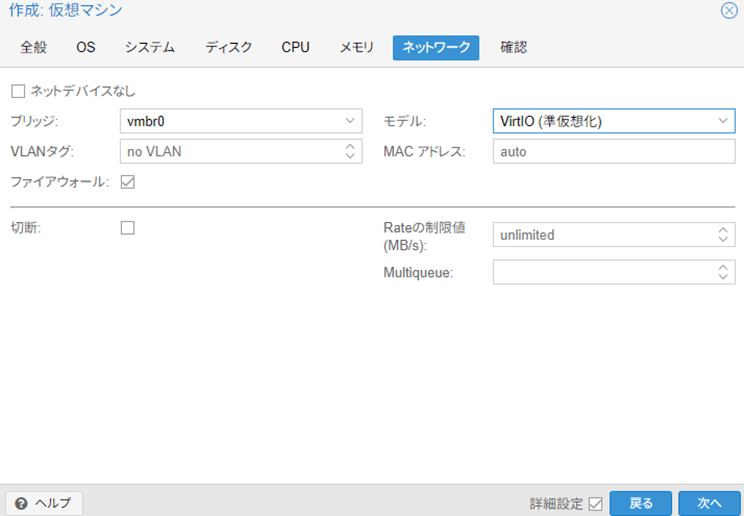Open the 全般 tab
The width and height of the screenshot is (744, 516).
click(34, 47)
